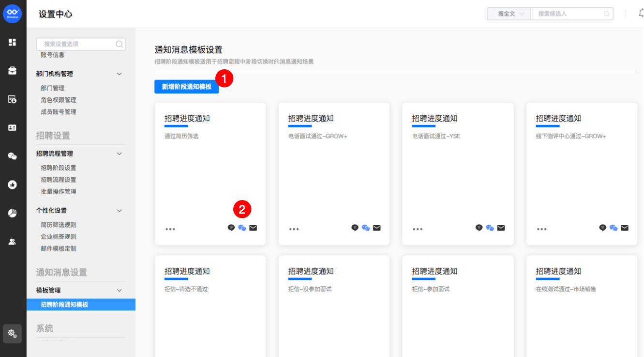
Task: Click SMS bubble icon on 电话面试通过–YSE card
Action: click(x=479, y=228)
